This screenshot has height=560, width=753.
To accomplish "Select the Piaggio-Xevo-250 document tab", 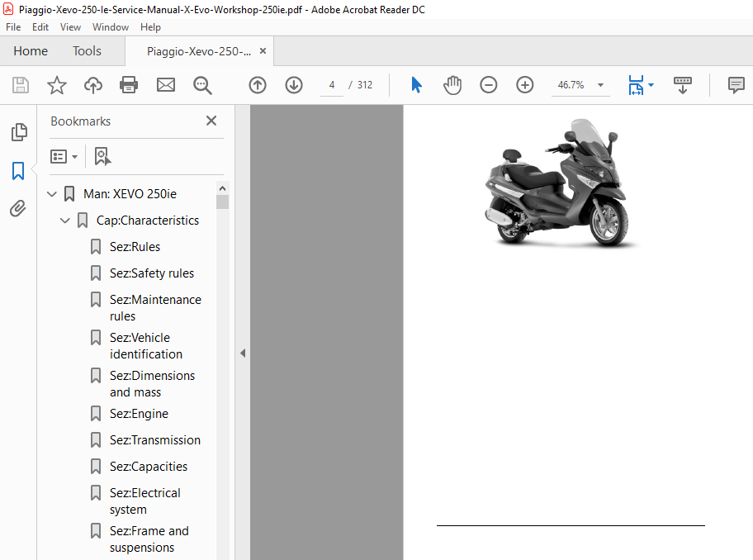I will coord(199,51).
